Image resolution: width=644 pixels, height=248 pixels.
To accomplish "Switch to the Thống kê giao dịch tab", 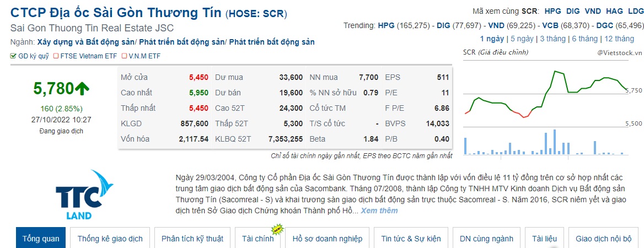I will point(110,239).
